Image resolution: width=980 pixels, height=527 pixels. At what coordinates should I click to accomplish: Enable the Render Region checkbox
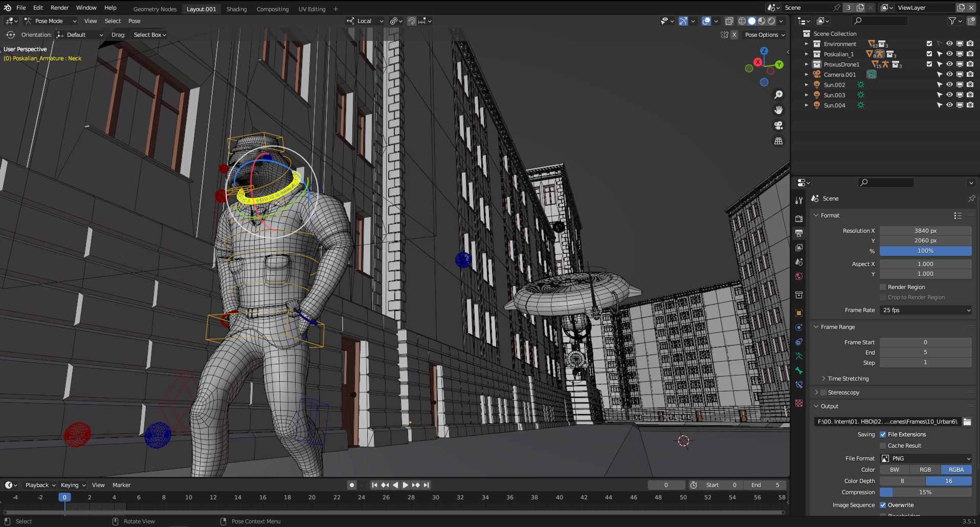883,287
